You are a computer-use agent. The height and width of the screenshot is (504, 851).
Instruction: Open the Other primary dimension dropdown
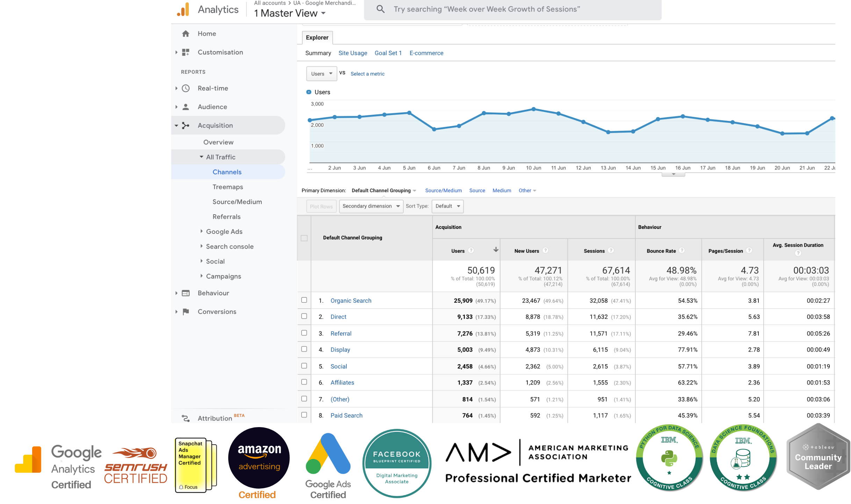527,190
